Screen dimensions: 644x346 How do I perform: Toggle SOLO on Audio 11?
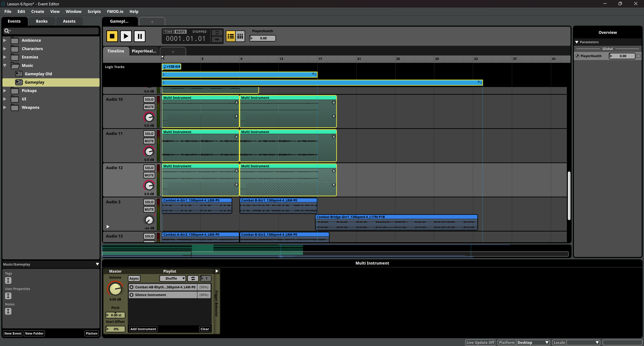coord(149,134)
